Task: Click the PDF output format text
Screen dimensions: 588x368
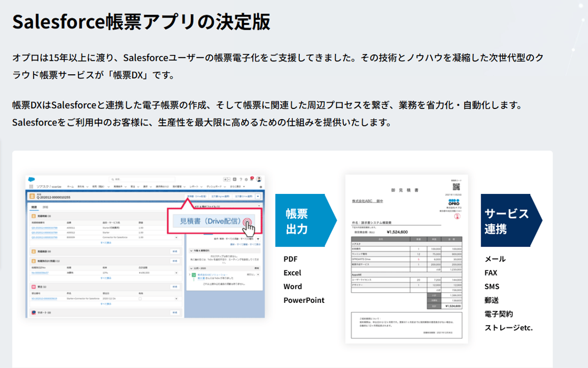Action: tap(291, 259)
